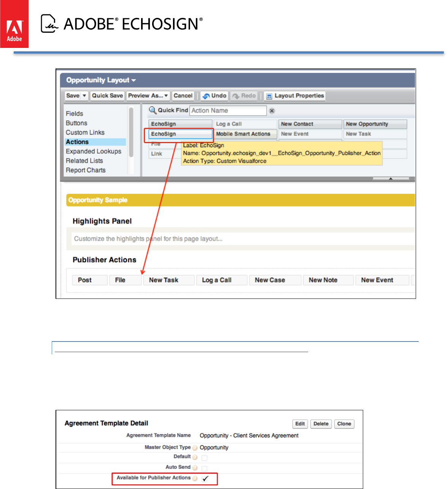Click the Cancel button

click(x=183, y=96)
